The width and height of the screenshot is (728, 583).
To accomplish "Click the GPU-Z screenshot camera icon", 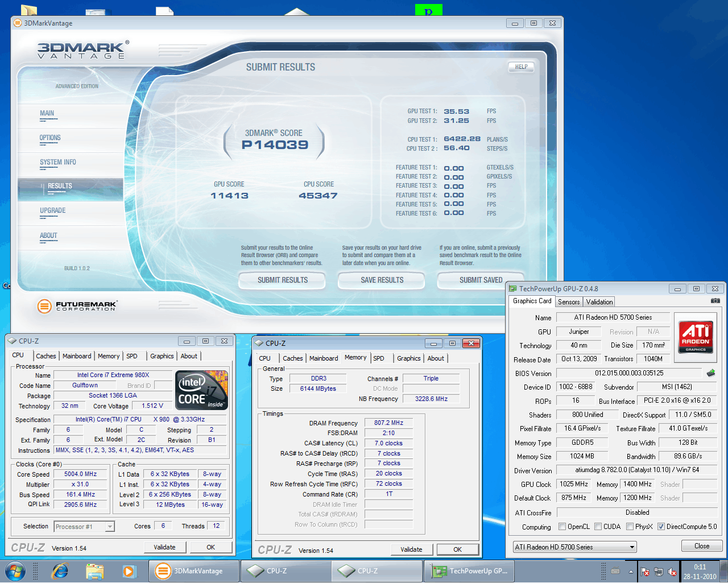I will tap(715, 301).
